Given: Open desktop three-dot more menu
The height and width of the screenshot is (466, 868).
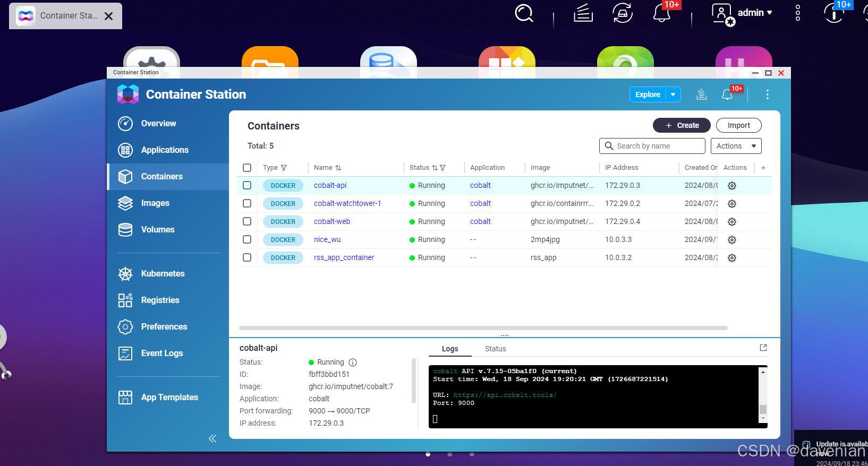Looking at the screenshot, I should pyautogui.click(x=798, y=13).
